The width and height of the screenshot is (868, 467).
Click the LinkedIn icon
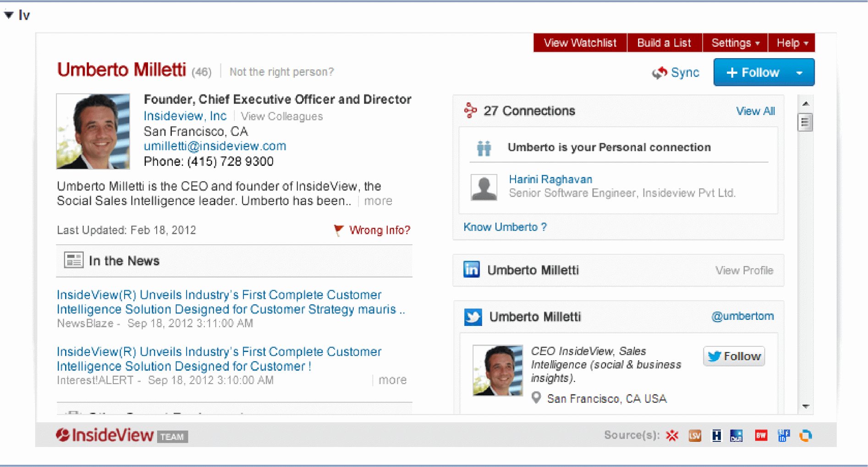472,269
